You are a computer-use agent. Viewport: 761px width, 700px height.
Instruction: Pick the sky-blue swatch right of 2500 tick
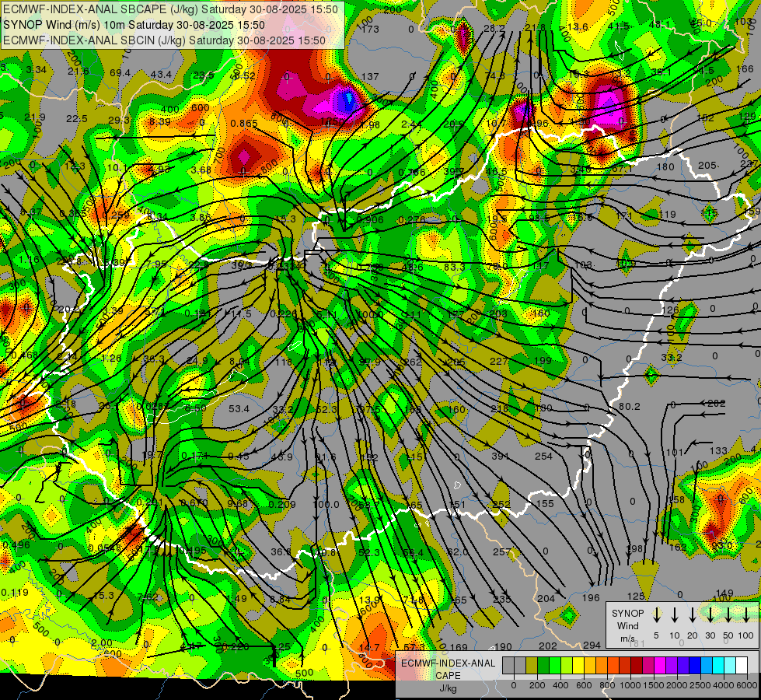(707, 665)
